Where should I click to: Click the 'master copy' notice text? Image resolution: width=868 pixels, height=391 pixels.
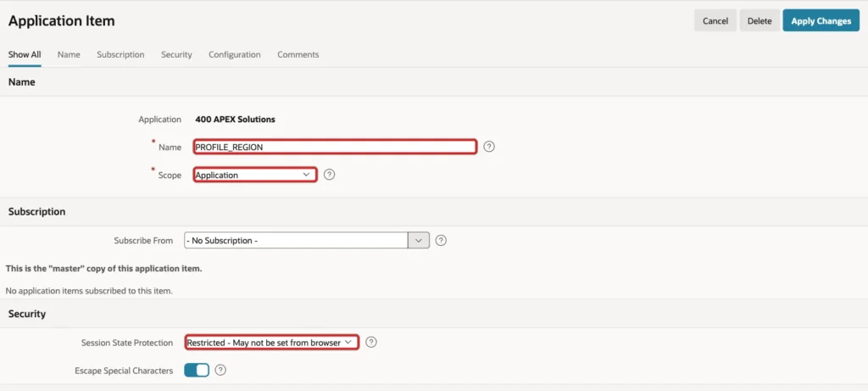(103, 269)
